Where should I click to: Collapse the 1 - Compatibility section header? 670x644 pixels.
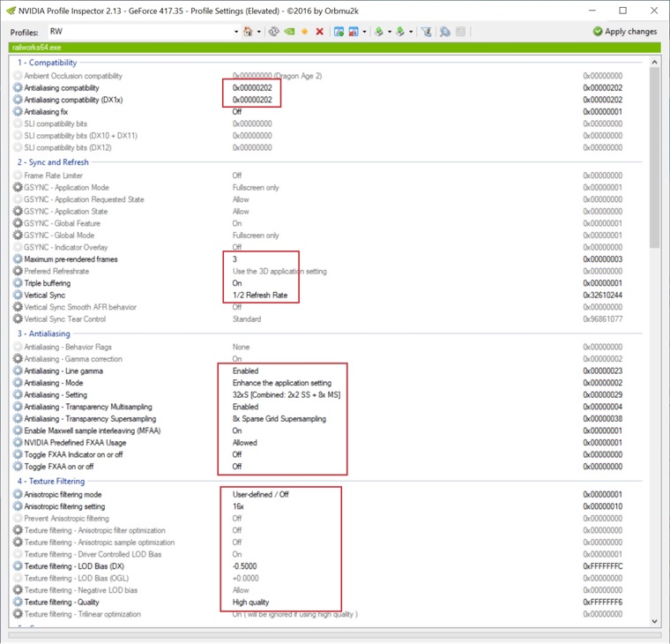pos(47,63)
